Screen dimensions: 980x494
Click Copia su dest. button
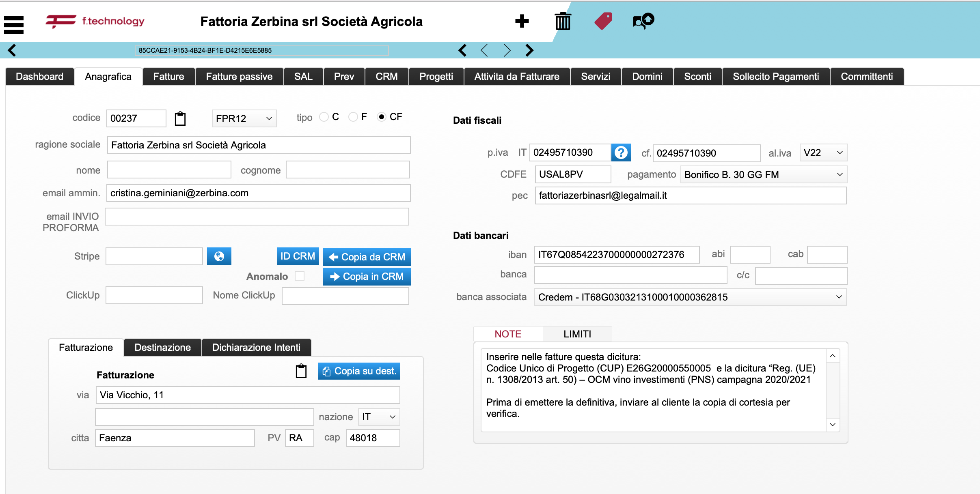pos(359,371)
